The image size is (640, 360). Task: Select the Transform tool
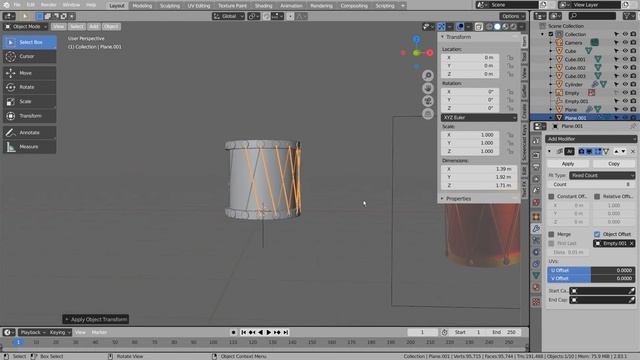(29, 116)
